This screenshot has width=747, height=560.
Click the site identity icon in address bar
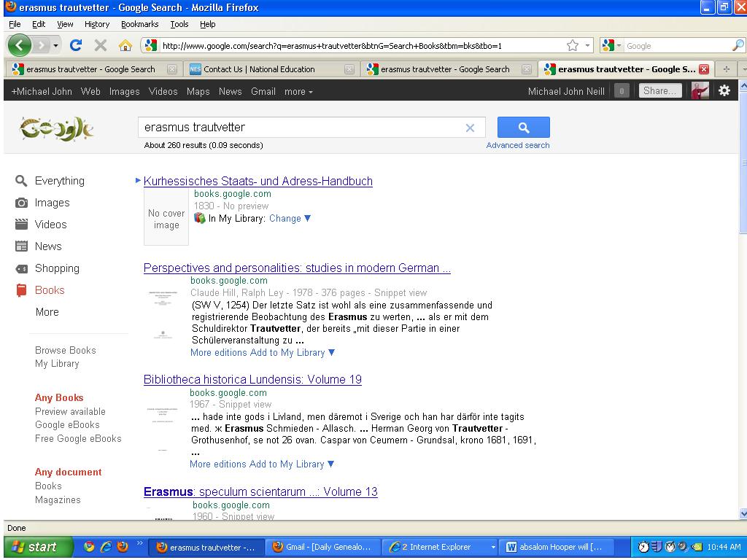151,45
